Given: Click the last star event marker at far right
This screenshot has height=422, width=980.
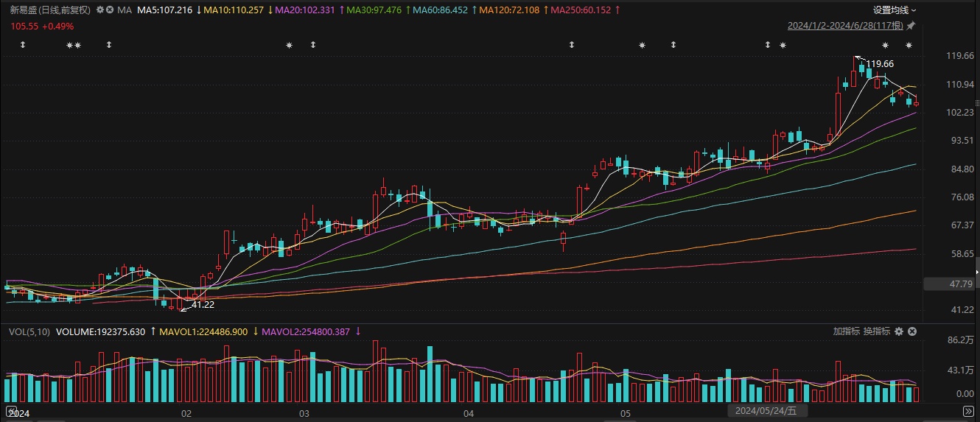Looking at the screenshot, I should pyautogui.click(x=909, y=46).
